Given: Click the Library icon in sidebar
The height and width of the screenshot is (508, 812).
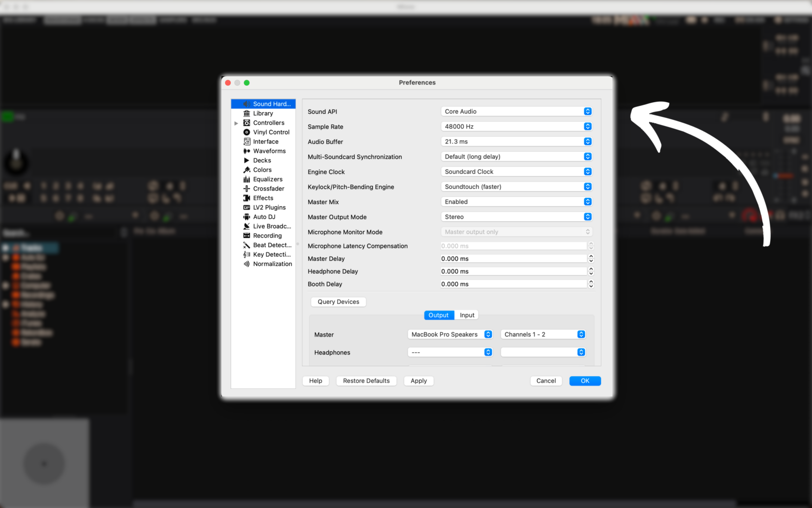Looking at the screenshot, I should (x=246, y=113).
